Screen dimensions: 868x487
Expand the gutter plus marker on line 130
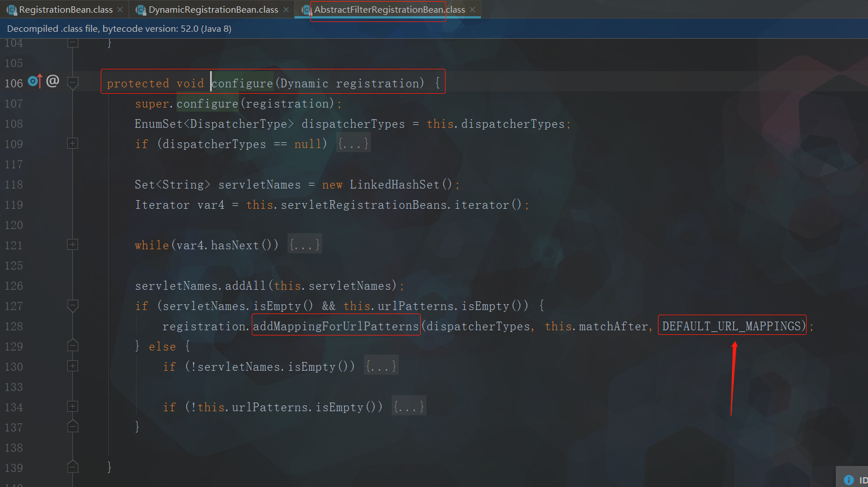point(73,366)
